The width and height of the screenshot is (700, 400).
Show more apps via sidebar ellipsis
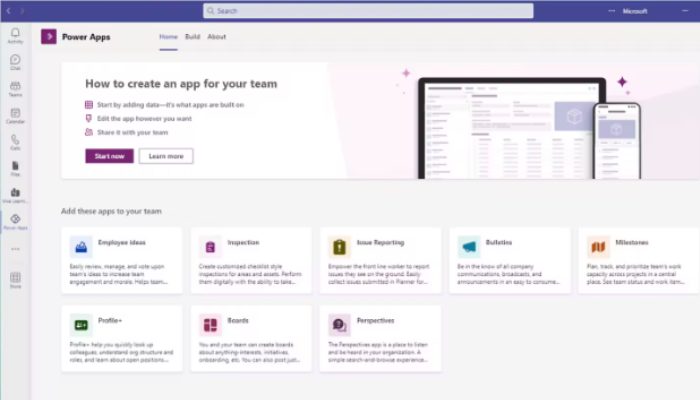coord(15,248)
